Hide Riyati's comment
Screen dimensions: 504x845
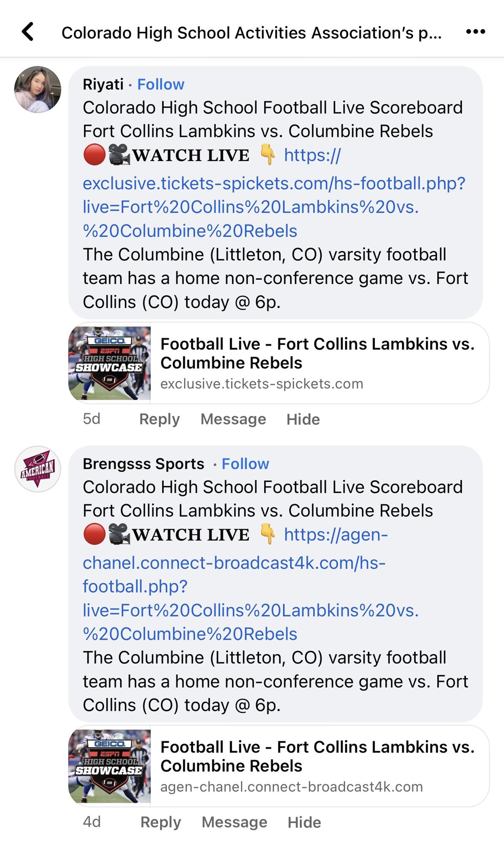(x=303, y=419)
